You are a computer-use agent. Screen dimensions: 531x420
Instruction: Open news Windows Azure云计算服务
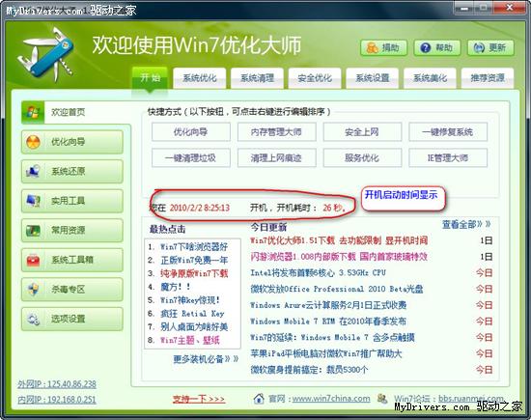328,305
